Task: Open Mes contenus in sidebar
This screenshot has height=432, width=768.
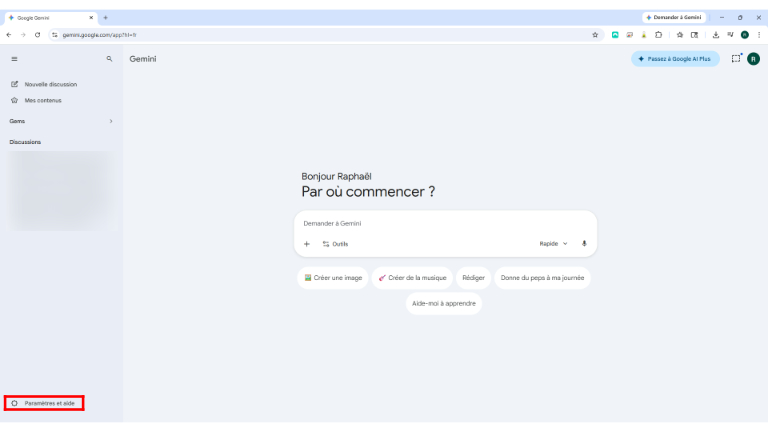Action: coord(42,100)
